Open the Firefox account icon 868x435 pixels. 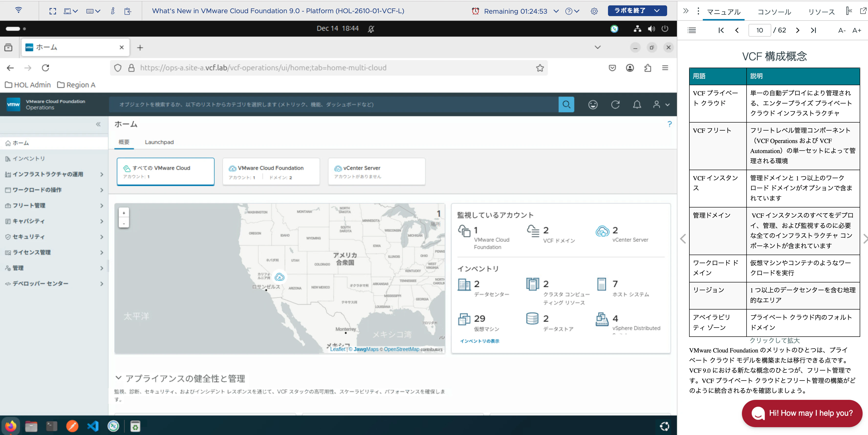click(630, 68)
